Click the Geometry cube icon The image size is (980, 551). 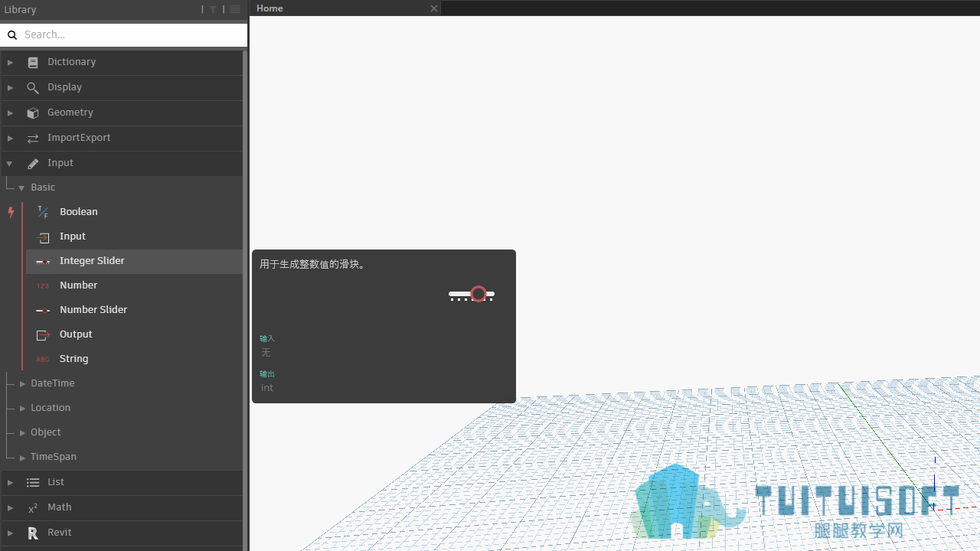[33, 113]
